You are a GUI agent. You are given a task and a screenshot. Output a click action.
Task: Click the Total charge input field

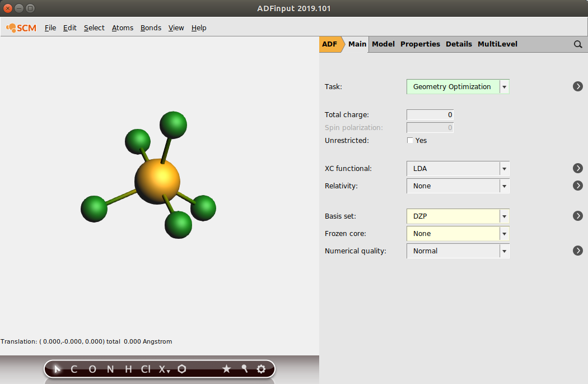pos(430,115)
